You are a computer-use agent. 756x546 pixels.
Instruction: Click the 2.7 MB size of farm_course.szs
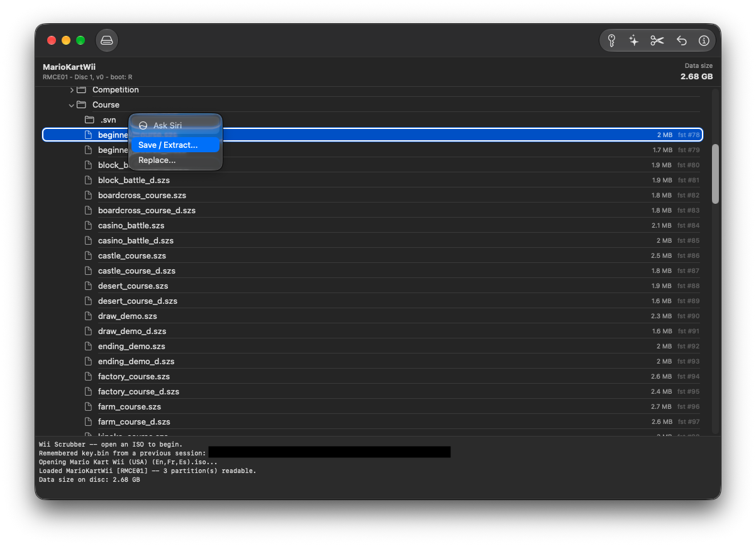[x=662, y=407]
